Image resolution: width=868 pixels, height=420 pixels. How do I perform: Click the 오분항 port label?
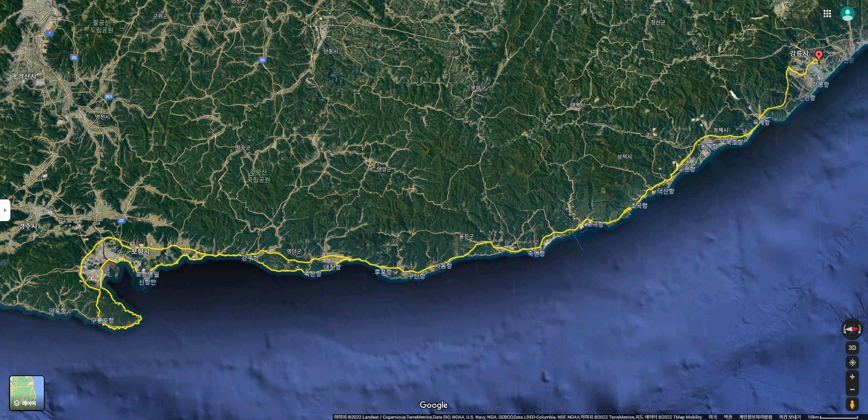(x=687, y=169)
